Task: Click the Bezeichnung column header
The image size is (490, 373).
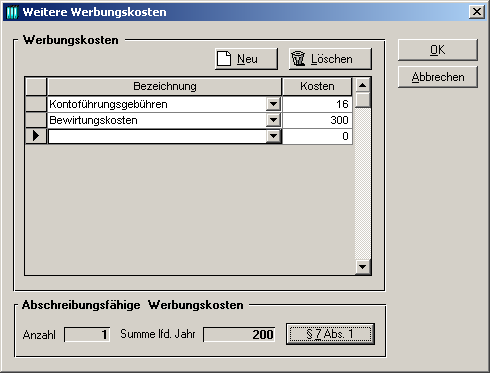Action: (165, 86)
